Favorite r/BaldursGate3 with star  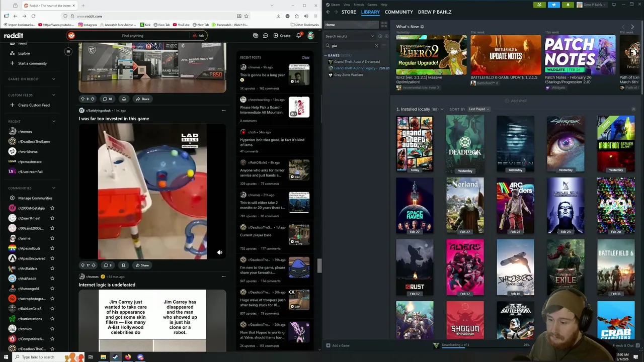pos(52,309)
